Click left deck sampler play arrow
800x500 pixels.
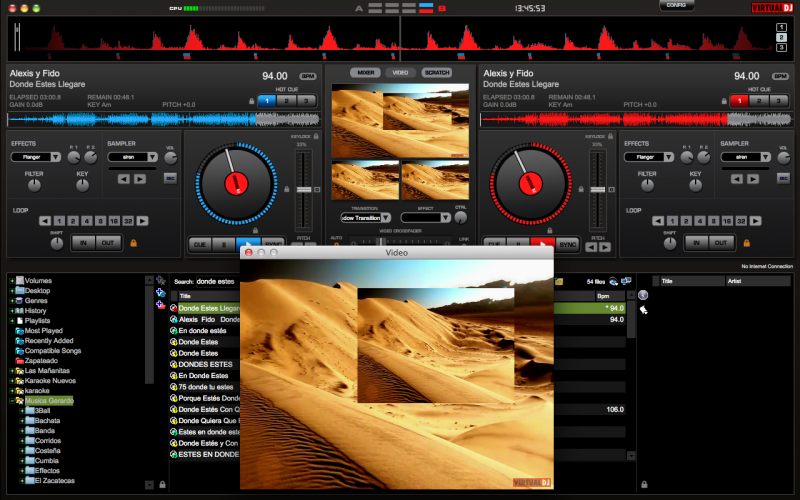click(x=140, y=179)
